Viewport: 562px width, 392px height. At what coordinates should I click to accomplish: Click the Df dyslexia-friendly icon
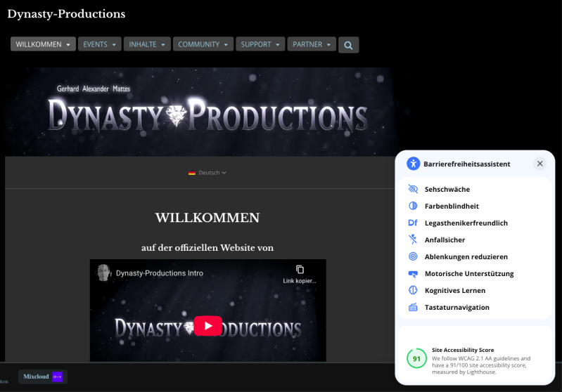(413, 223)
